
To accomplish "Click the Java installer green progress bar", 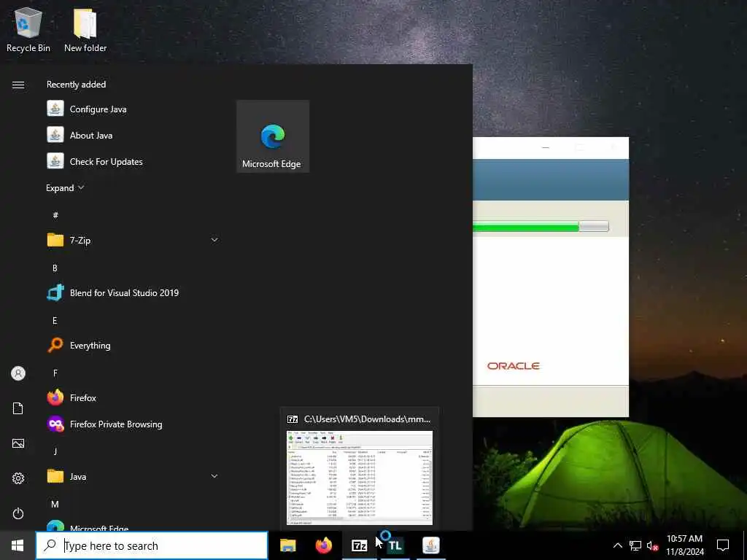I will point(541,226).
